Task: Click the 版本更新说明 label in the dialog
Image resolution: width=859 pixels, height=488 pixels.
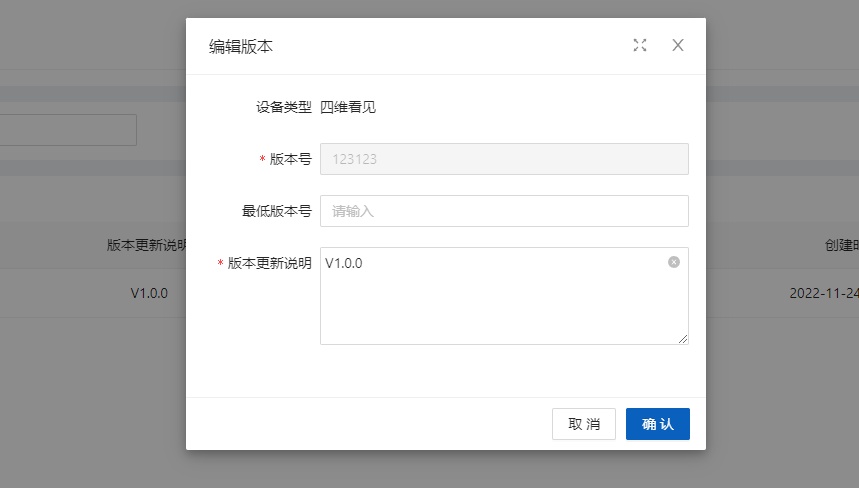Action: tap(269, 263)
